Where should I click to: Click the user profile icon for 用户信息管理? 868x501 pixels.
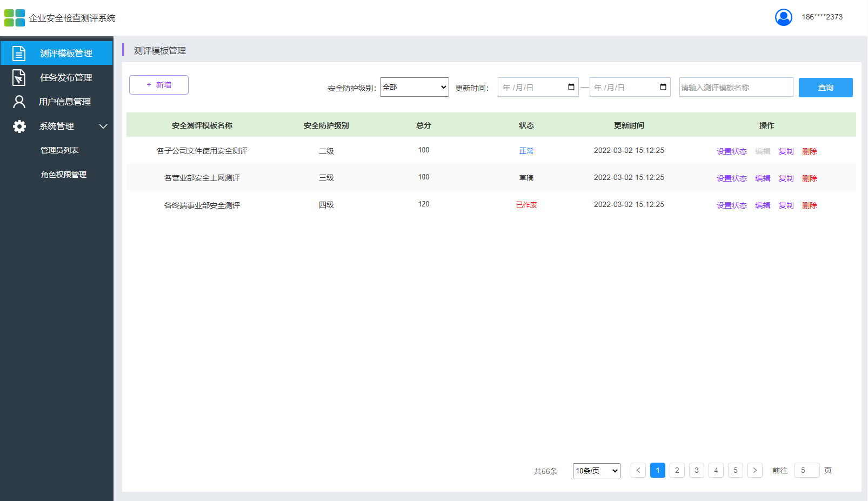[x=19, y=102]
